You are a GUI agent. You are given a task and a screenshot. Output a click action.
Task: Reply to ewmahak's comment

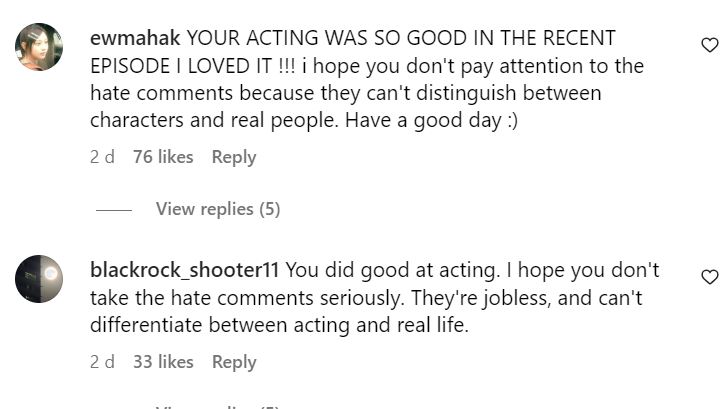coord(234,157)
